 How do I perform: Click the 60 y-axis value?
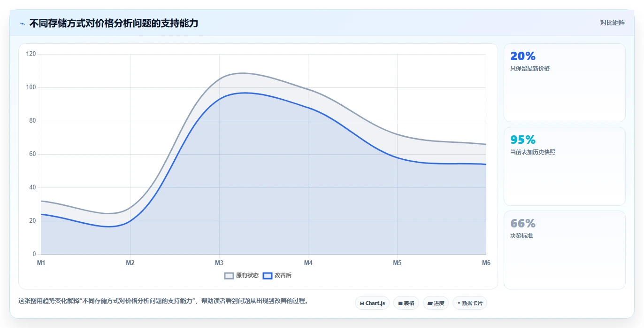click(32, 154)
